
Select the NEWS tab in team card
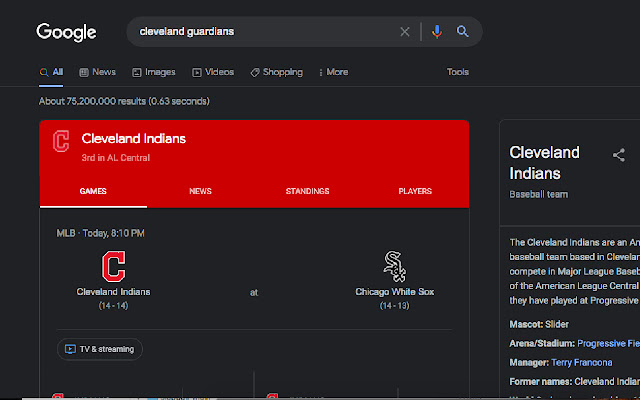(x=200, y=191)
